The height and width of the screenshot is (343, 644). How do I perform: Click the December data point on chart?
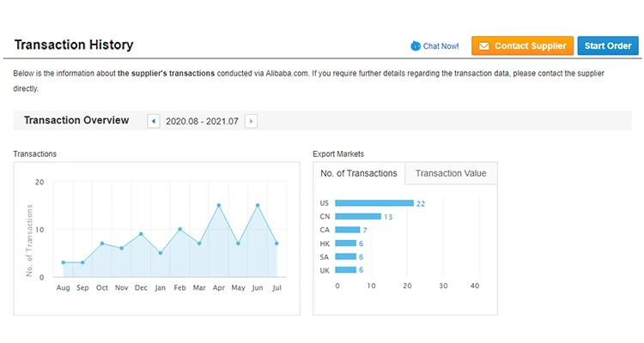(141, 234)
